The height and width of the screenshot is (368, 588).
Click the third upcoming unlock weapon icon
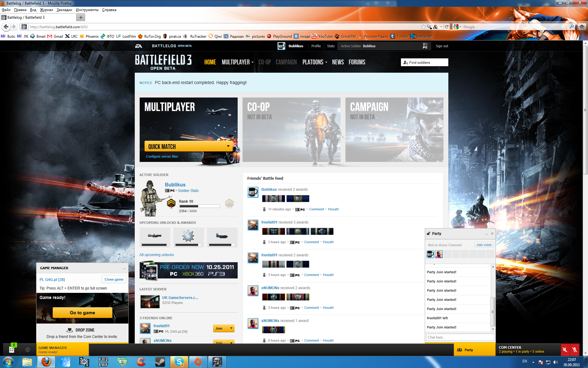tap(222, 236)
